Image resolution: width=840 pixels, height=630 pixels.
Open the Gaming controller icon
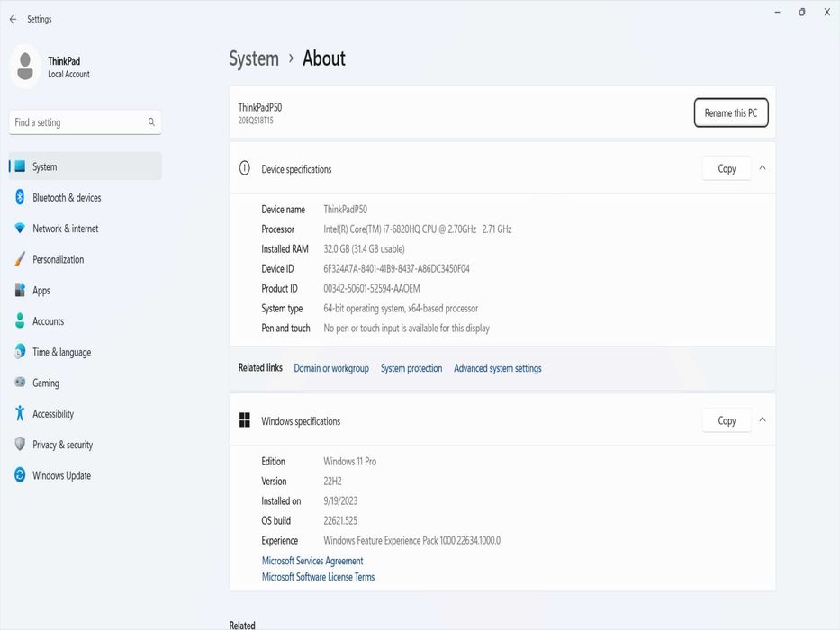click(20, 382)
